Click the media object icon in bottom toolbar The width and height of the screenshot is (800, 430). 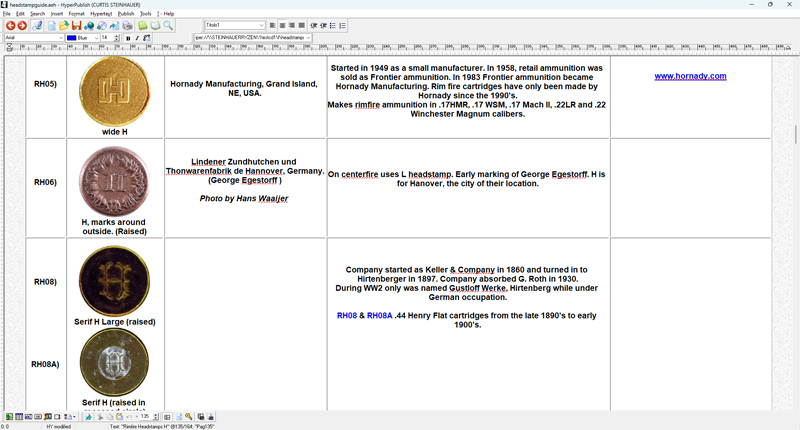(48, 417)
